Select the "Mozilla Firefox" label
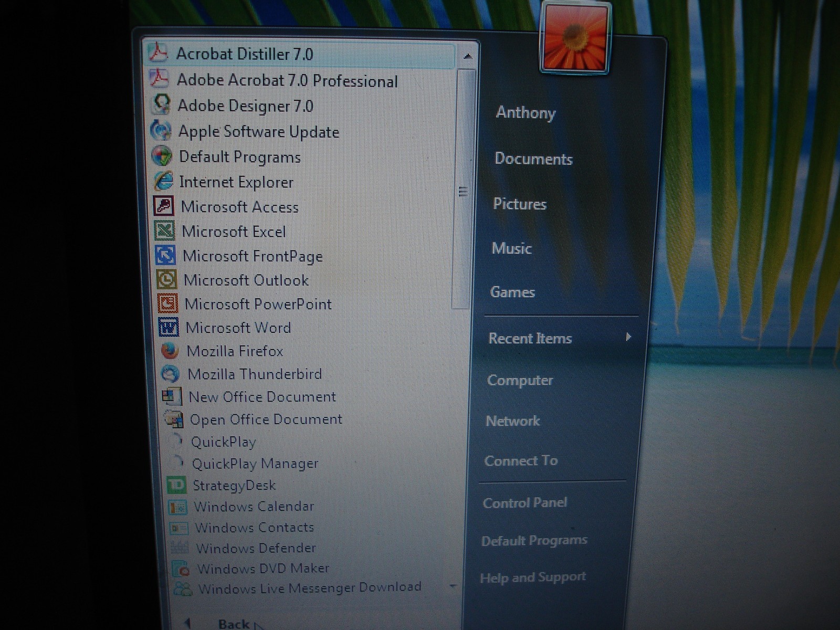The image size is (840, 630). tap(235, 351)
